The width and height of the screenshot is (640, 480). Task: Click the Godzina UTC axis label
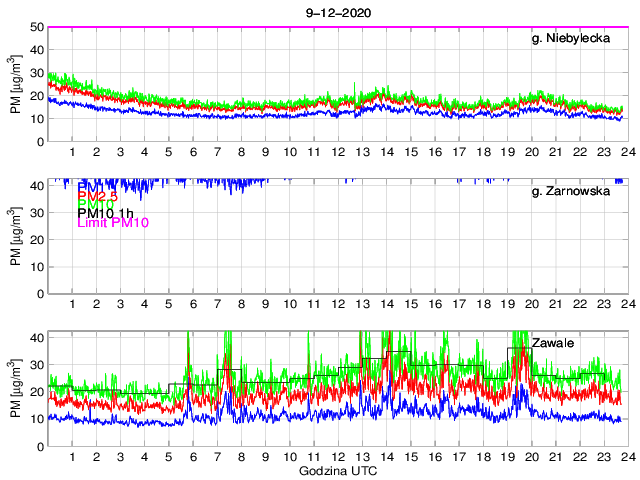[x=337, y=470]
